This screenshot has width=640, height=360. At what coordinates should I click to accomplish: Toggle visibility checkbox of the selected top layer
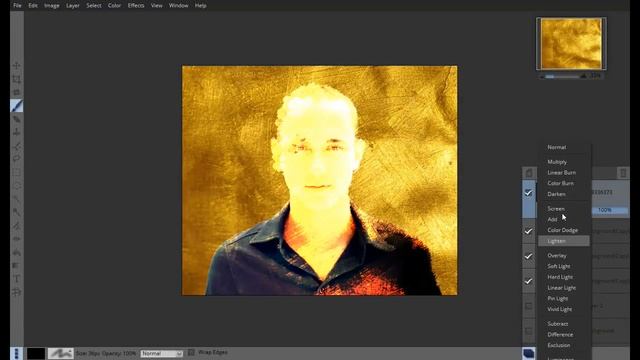point(528,193)
